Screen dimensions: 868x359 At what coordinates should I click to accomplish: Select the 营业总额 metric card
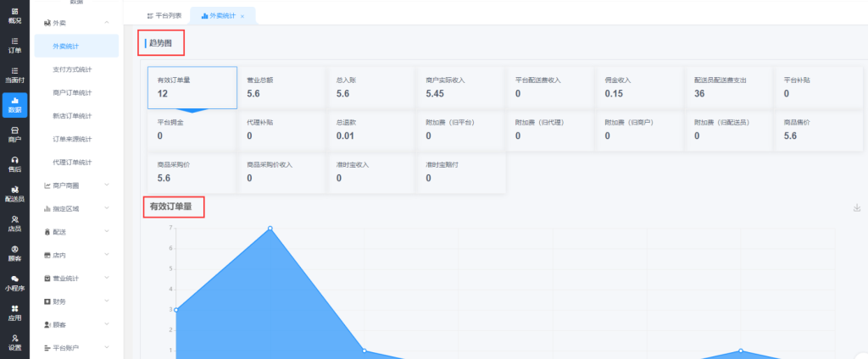281,87
